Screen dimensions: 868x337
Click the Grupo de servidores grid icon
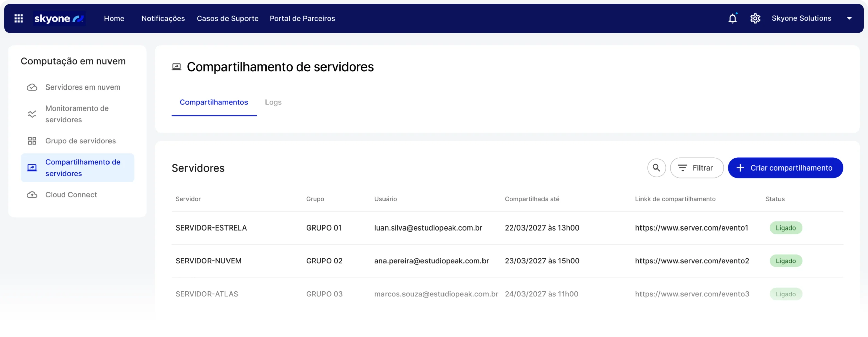(x=32, y=141)
